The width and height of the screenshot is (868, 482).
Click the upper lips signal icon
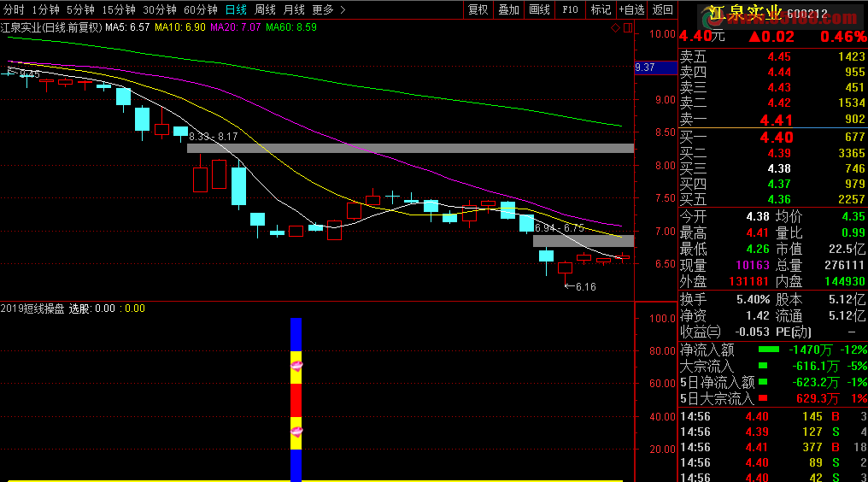pos(296,365)
